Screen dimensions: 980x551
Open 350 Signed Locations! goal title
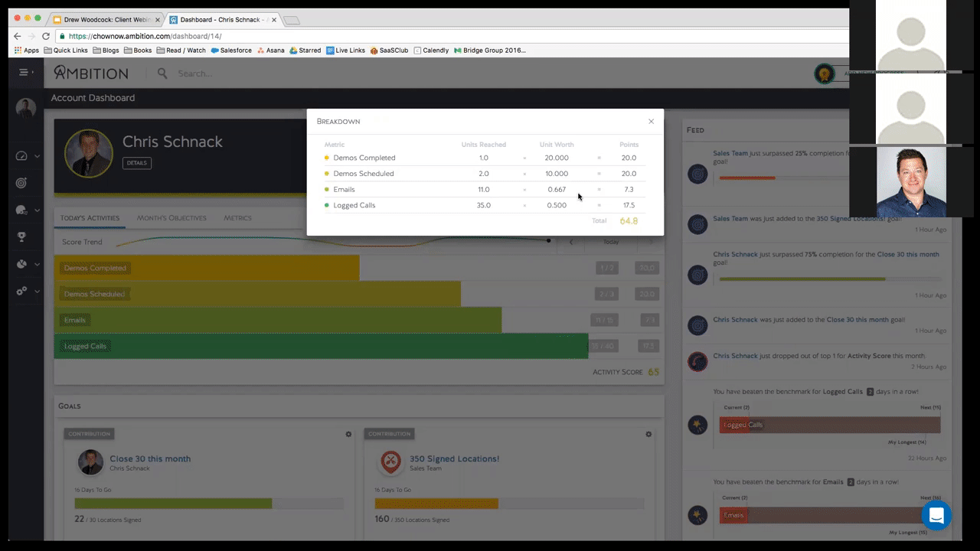(x=454, y=459)
